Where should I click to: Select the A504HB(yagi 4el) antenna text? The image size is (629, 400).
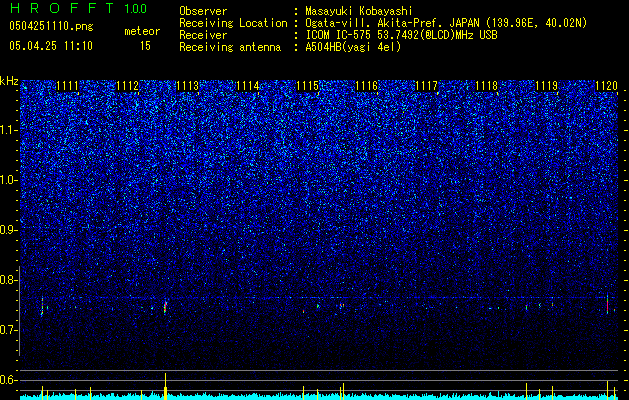click(x=353, y=47)
